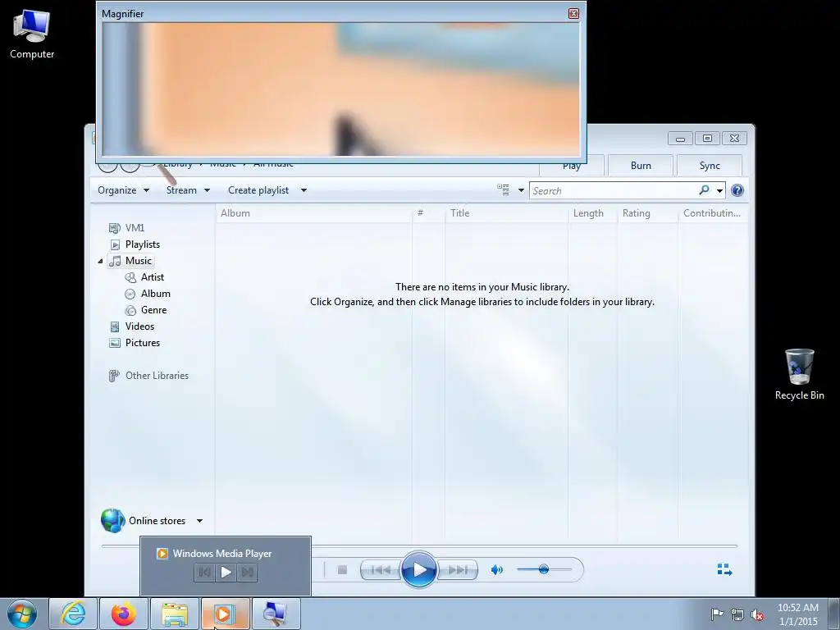Click the Stop button in playback controls
840x630 pixels.
pyautogui.click(x=342, y=570)
